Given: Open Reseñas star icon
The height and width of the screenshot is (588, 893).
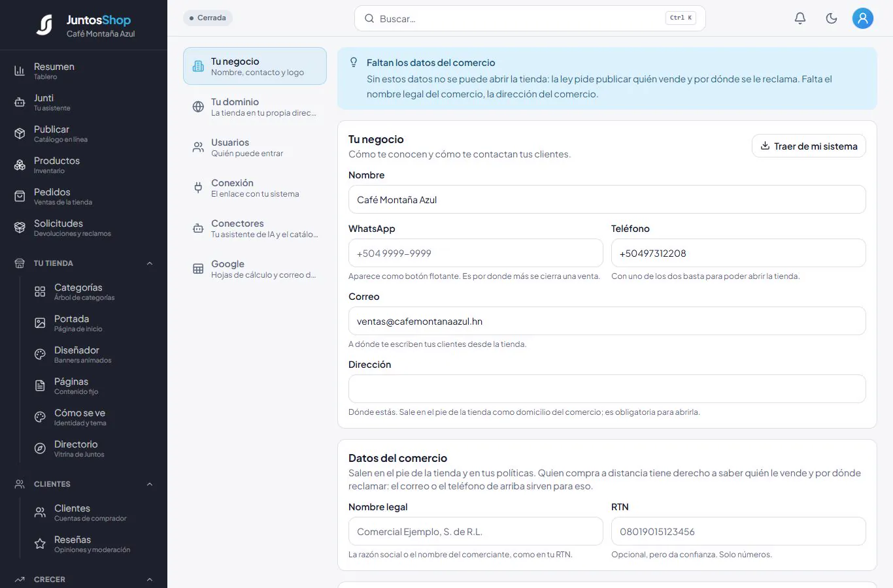Looking at the screenshot, I should 40,544.
